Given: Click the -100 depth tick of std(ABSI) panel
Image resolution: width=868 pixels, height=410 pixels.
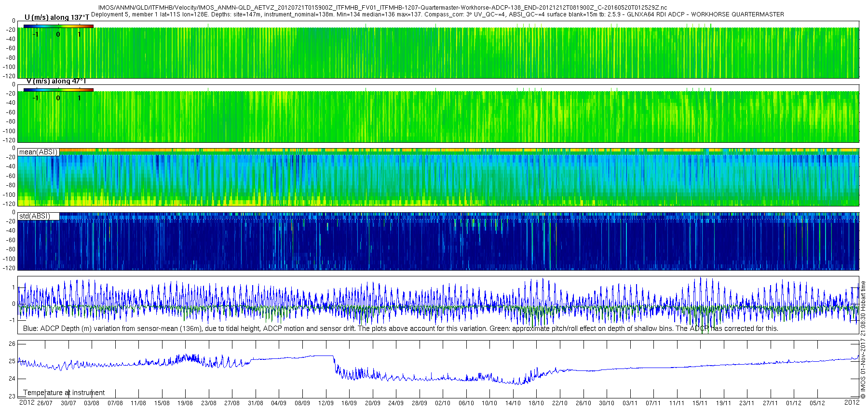Looking at the screenshot, I should click(9, 259).
